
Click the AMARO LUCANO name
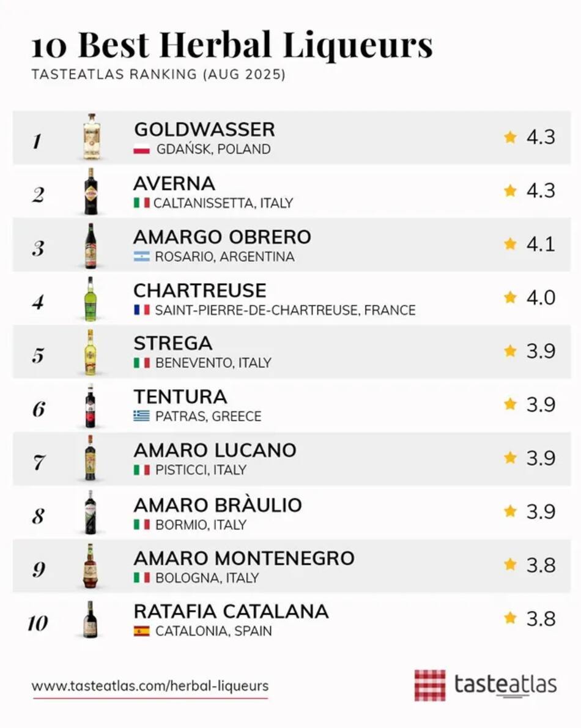[215, 450]
